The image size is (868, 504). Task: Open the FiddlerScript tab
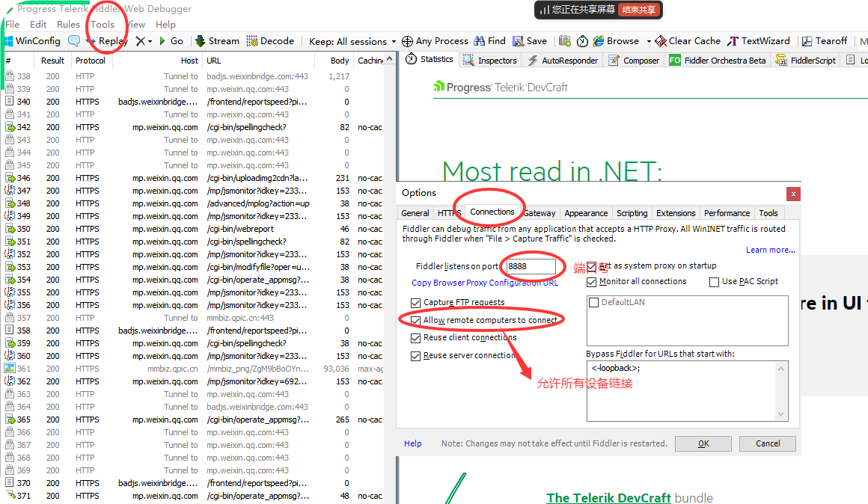point(805,61)
